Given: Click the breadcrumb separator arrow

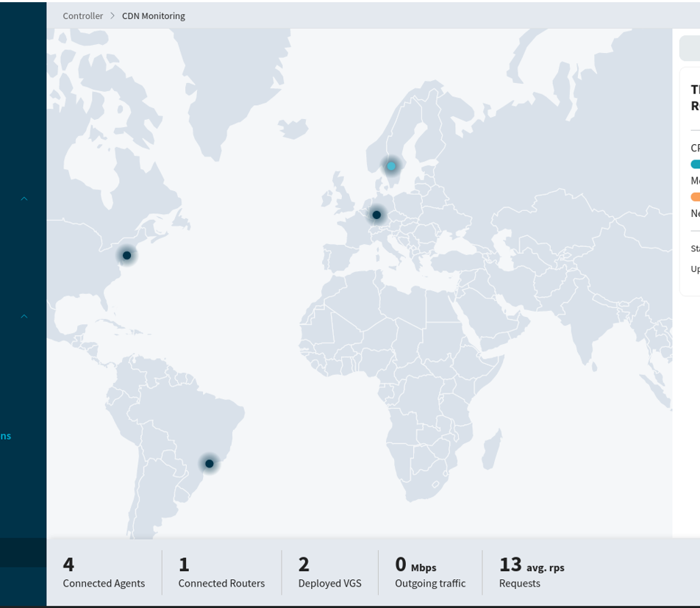Looking at the screenshot, I should [113, 15].
